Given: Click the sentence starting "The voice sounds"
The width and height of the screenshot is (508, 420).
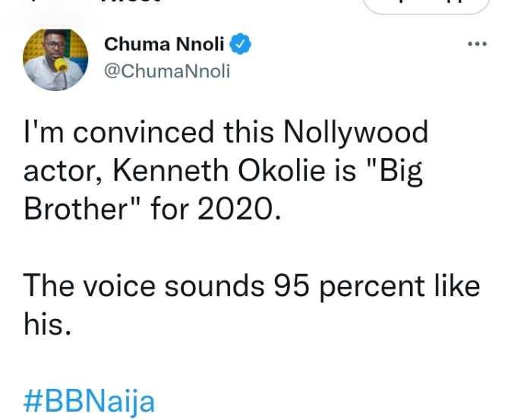Looking at the screenshot, I should [x=251, y=286].
